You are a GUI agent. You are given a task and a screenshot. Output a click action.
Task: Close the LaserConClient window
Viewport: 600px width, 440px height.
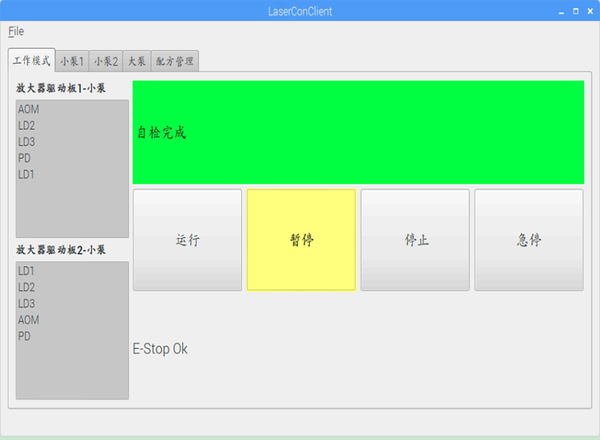[x=590, y=11]
